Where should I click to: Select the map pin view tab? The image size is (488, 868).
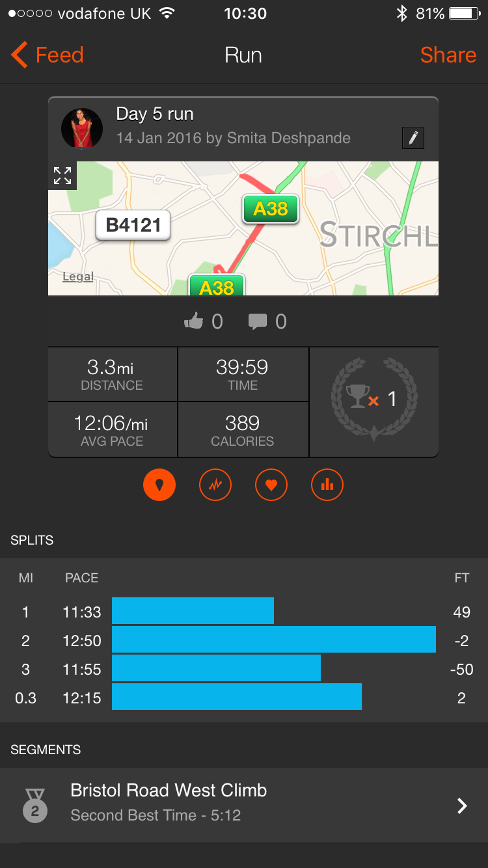point(159,485)
